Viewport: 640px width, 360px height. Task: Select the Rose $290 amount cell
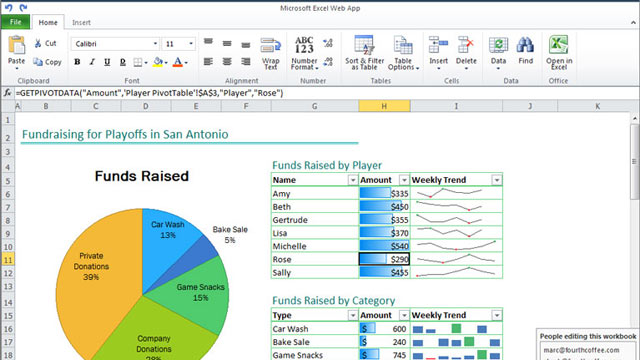384,259
